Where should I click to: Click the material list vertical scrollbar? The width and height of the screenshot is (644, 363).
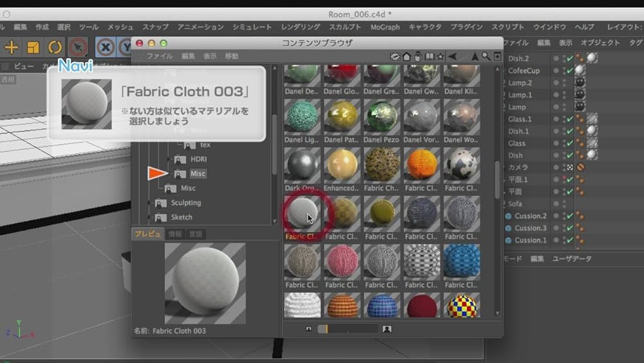(x=497, y=180)
